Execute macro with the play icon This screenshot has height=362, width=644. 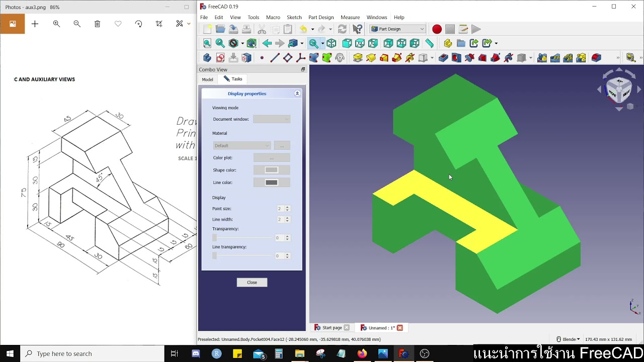(x=476, y=29)
